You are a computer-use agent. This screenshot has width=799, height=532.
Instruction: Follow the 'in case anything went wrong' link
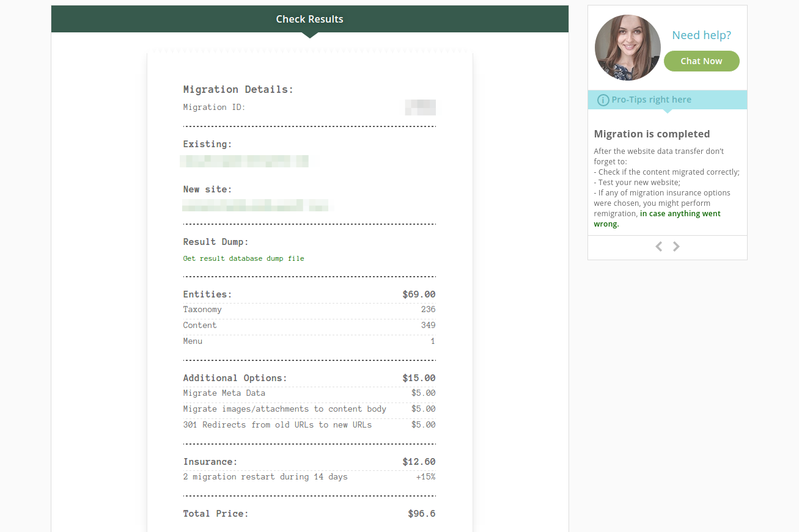[680, 214]
